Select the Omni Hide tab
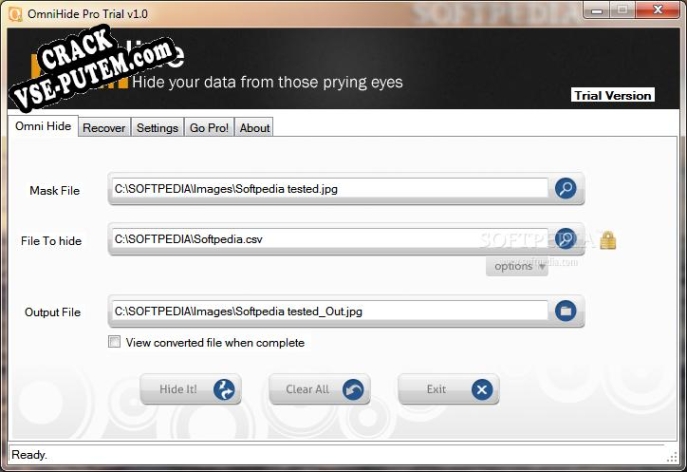The image size is (687, 472). tap(43, 127)
